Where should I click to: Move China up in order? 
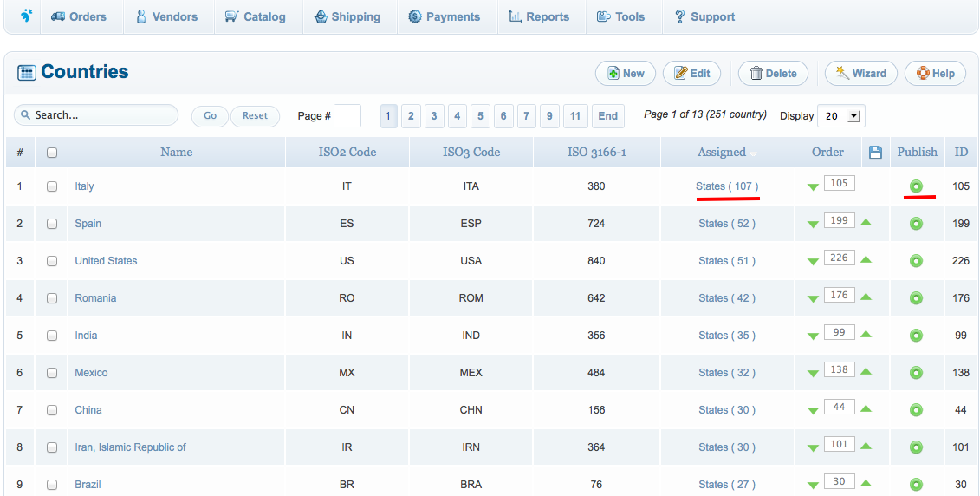click(x=866, y=408)
